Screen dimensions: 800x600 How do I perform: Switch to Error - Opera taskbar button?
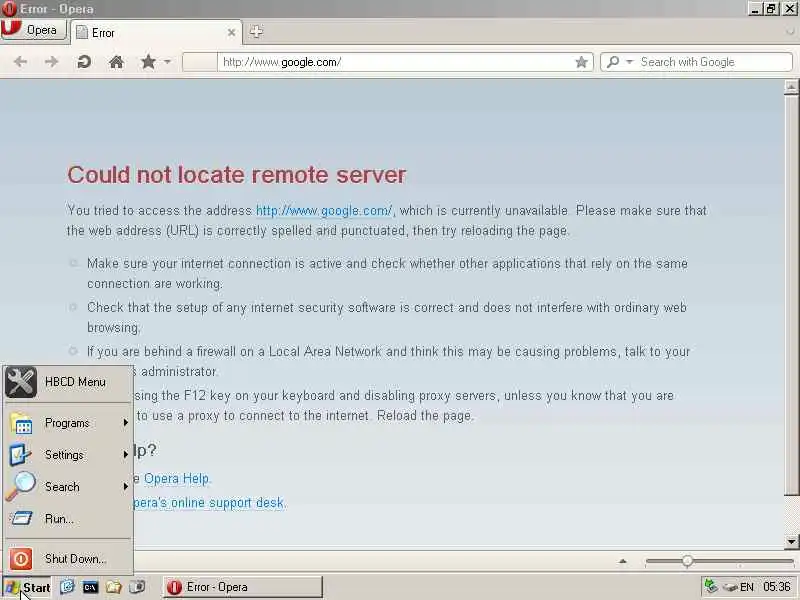click(x=243, y=587)
